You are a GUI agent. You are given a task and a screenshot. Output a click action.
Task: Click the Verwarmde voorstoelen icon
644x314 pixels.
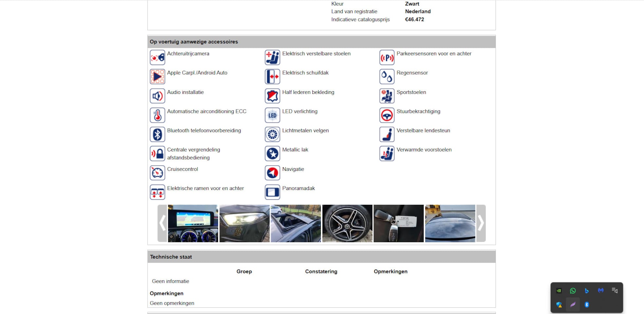pos(387,154)
